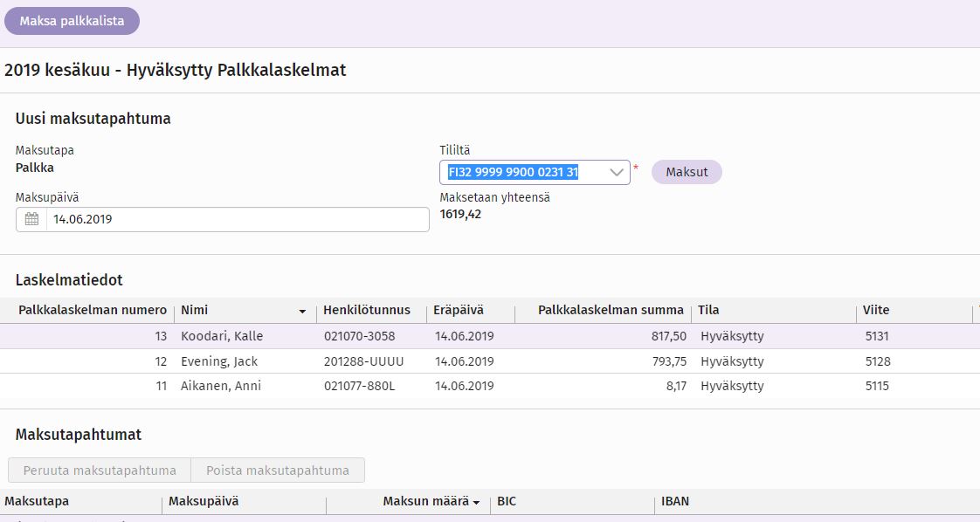Sort by Palkkalaskelman numero column header
This screenshot has height=522, width=980.
pos(93,311)
